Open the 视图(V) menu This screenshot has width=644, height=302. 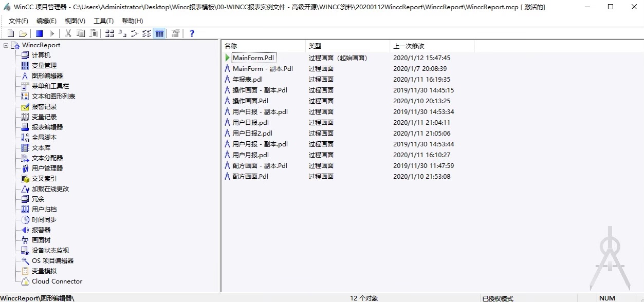coord(75,21)
